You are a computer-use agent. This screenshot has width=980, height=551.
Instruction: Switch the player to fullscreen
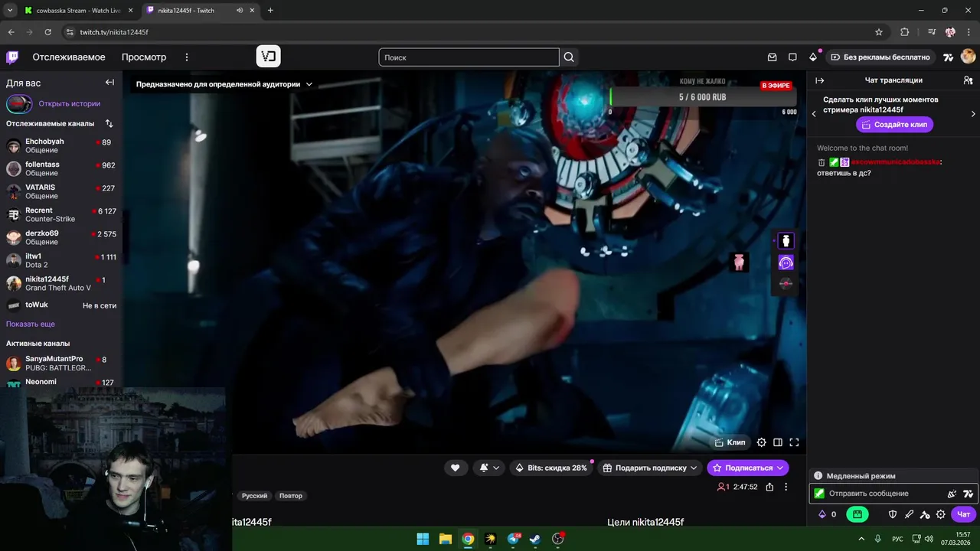tap(794, 442)
